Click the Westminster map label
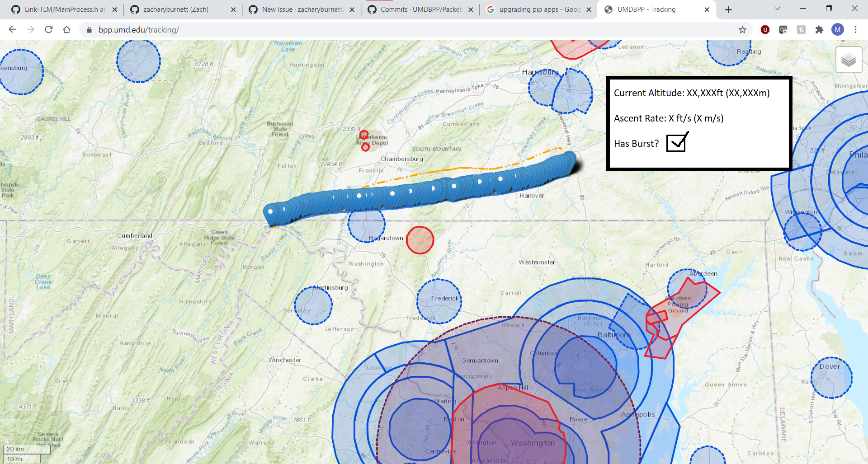The image size is (868, 464). click(537, 262)
